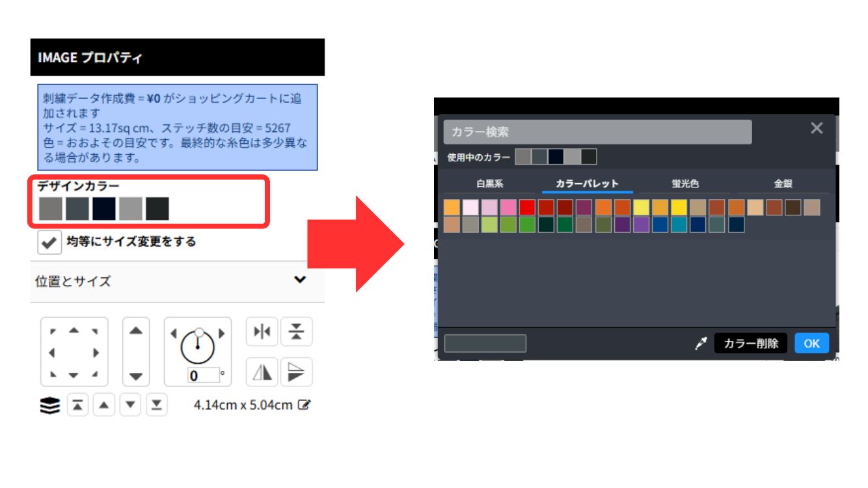868x488 pixels.
Task: Click the large up arrow in the size stepper
Action: 135,331
